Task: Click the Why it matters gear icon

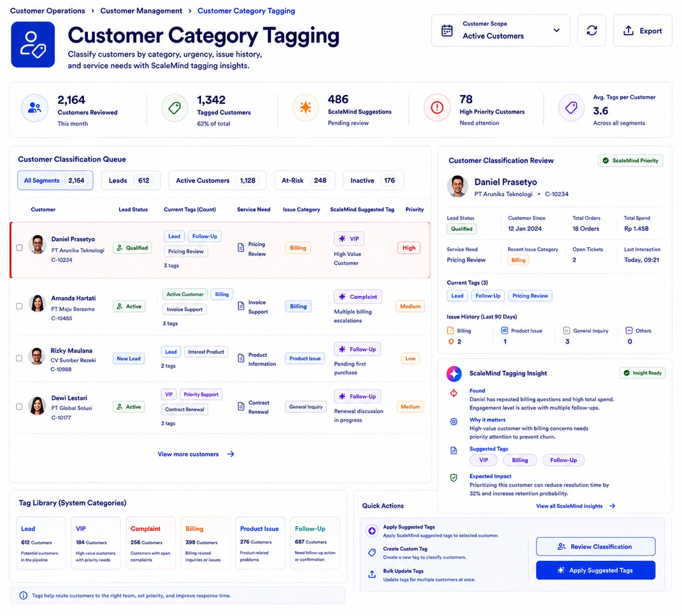Action: [x=453, y=421]
